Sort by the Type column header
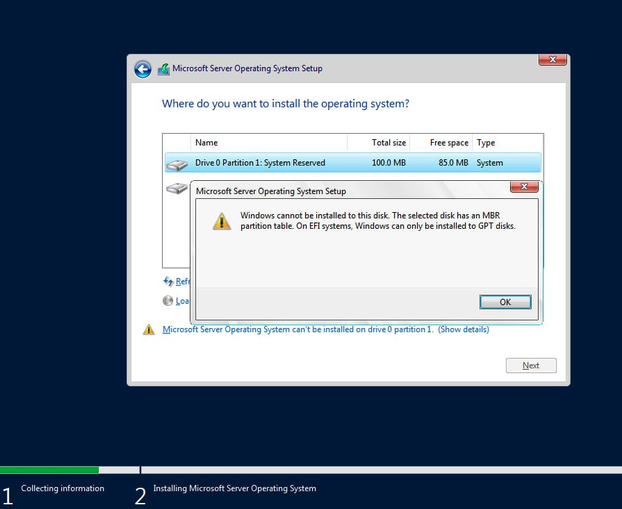 (x=507, y=143)
